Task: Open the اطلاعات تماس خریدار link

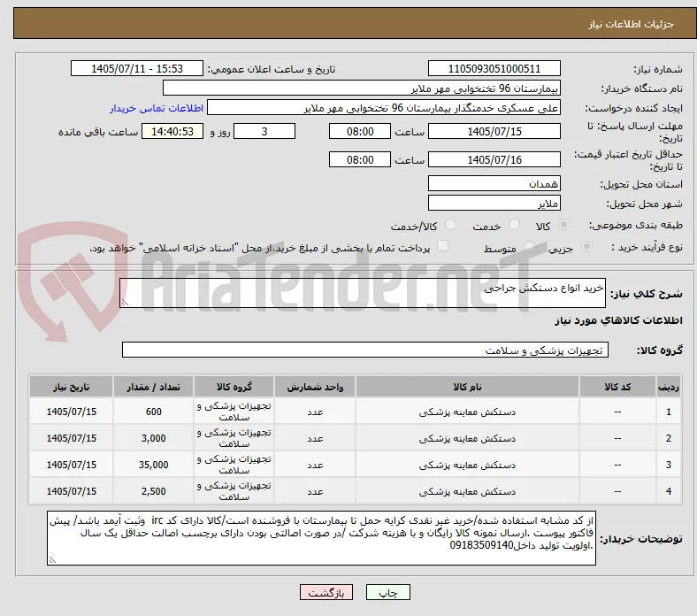Action: tap(157, 108)
